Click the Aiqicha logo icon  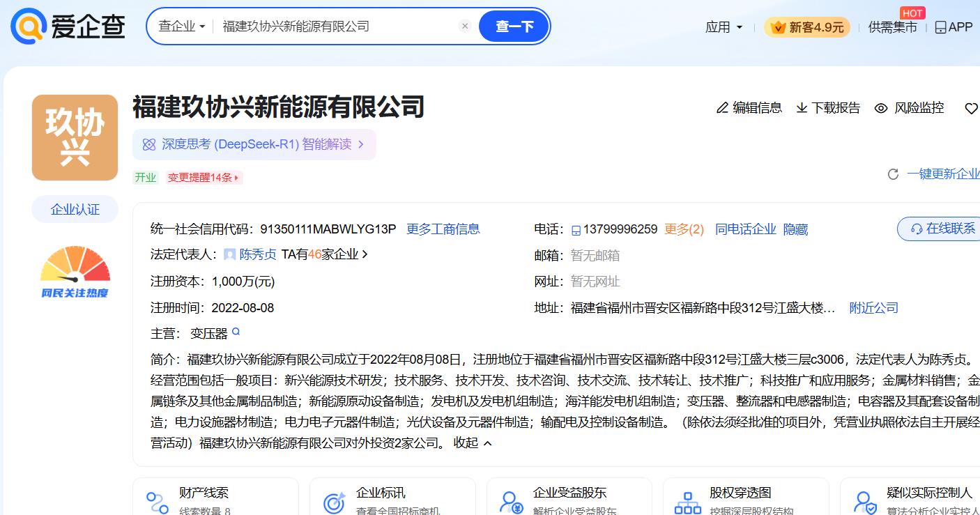(x=28, y=26)
